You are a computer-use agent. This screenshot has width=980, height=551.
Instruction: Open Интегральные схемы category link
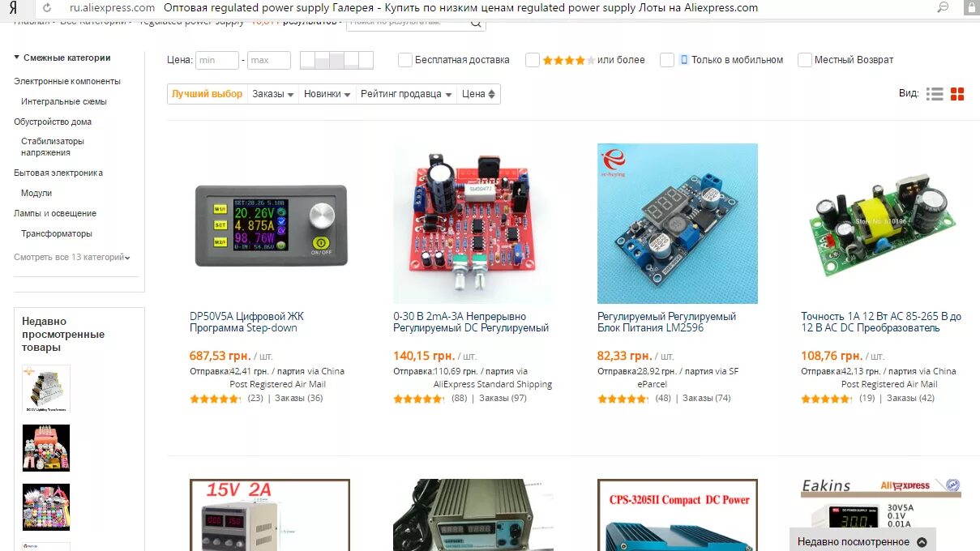[64, 101]
